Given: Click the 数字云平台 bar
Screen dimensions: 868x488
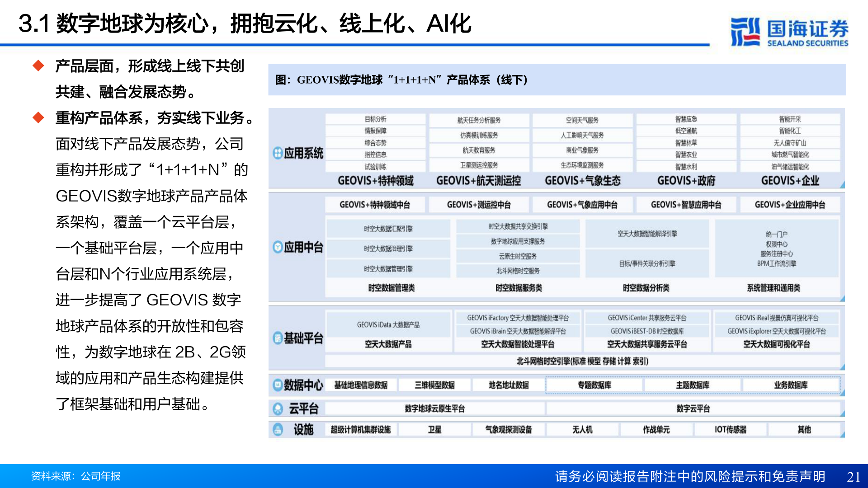Looking at the screenshot, I should click(x=693, y=408).
